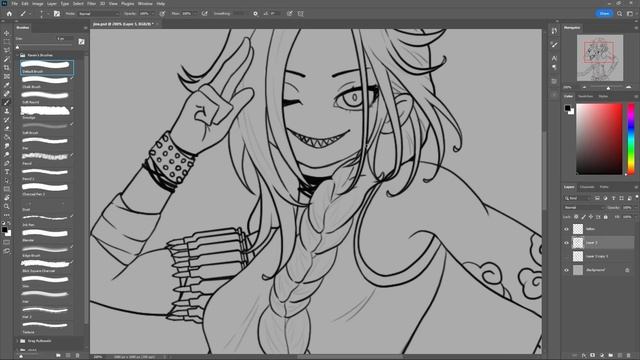Select the Eraser tool

(x=7, y=129)
